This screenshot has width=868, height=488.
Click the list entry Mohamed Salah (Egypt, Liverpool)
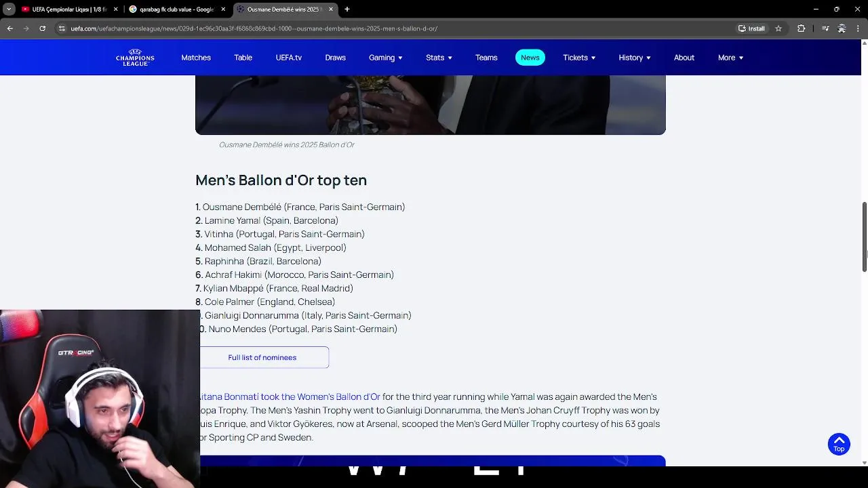(x=271, y=247)
